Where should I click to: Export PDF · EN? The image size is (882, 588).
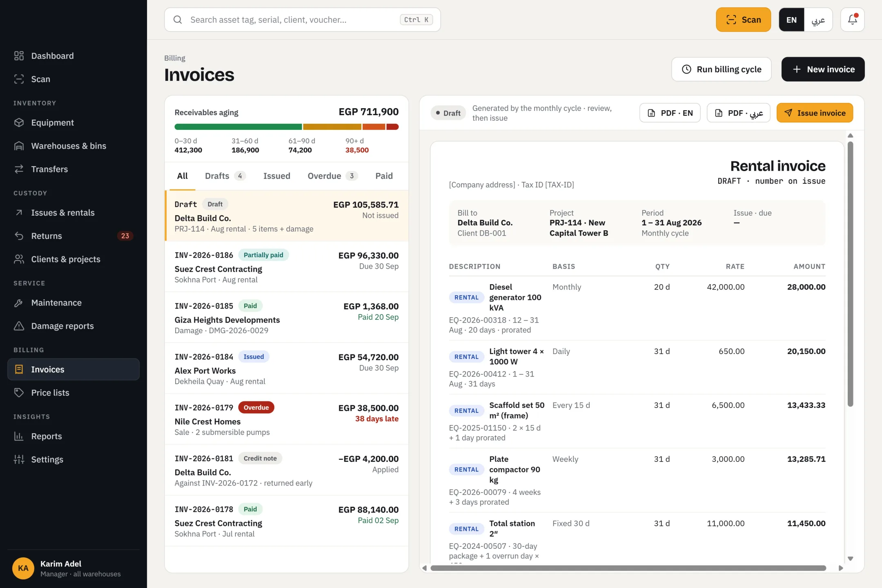click(670, 113)
